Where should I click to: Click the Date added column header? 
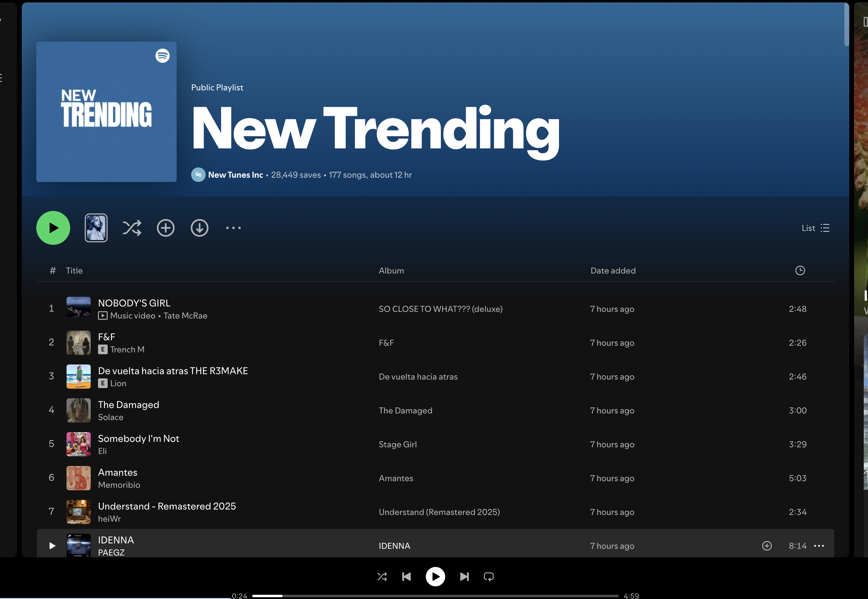pyautogui.click(x=613, y=270)
